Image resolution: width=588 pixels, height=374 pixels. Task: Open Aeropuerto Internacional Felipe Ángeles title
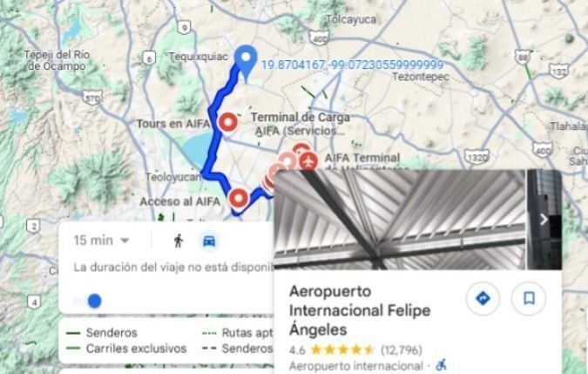[360, 310]
